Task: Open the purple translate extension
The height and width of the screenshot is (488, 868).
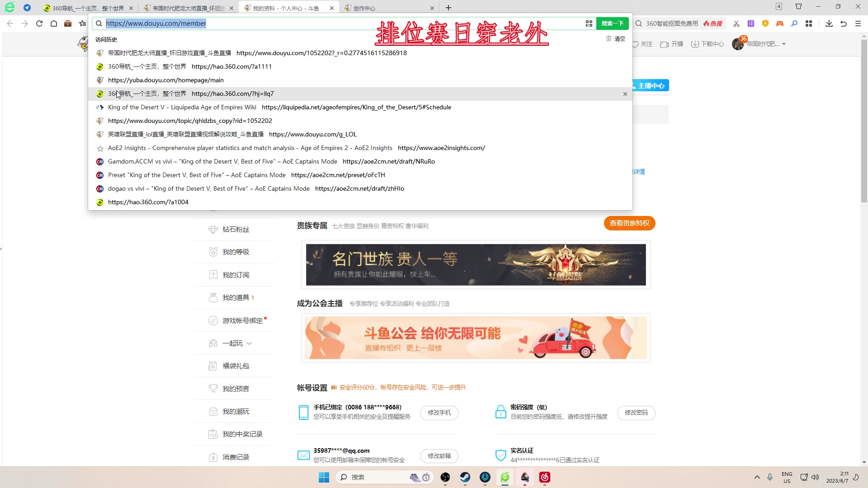Action: 751,23
